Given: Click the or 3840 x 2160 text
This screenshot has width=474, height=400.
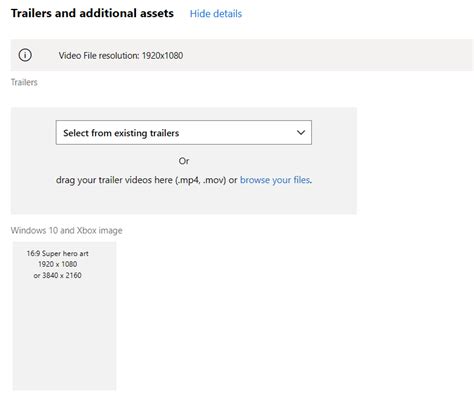Looking at the screenshot, I should [x=57, y=275].
